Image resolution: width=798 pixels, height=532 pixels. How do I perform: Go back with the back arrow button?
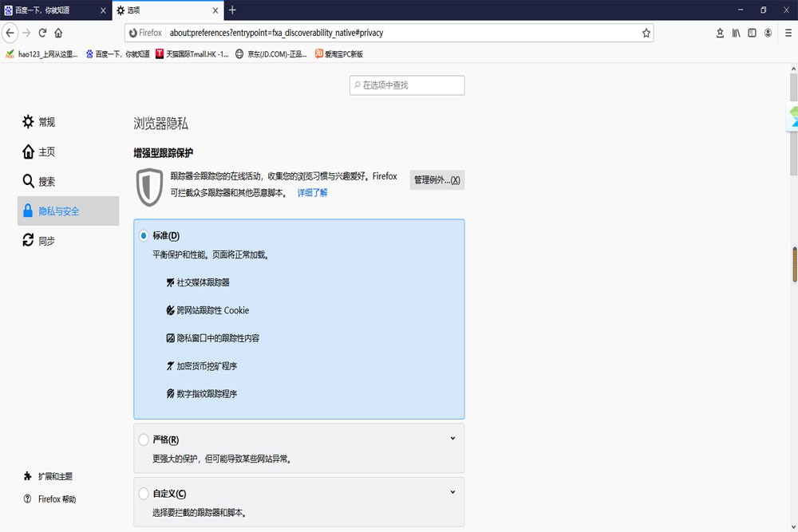tap(10, 33)
